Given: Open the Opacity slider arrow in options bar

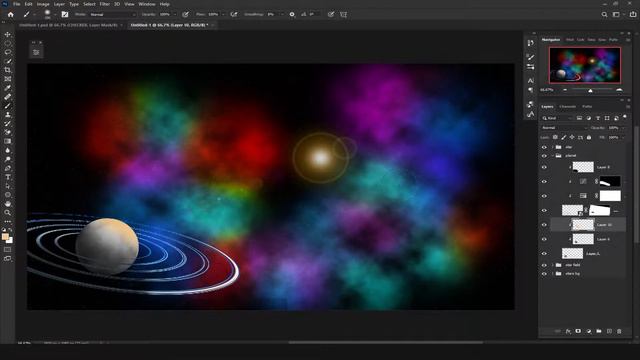Looking at the screenshot, I should (x=175, y=14).
